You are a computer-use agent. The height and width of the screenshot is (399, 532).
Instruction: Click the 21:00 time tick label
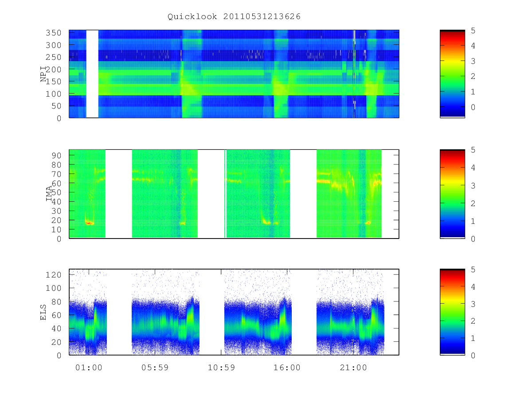point(353,368)
